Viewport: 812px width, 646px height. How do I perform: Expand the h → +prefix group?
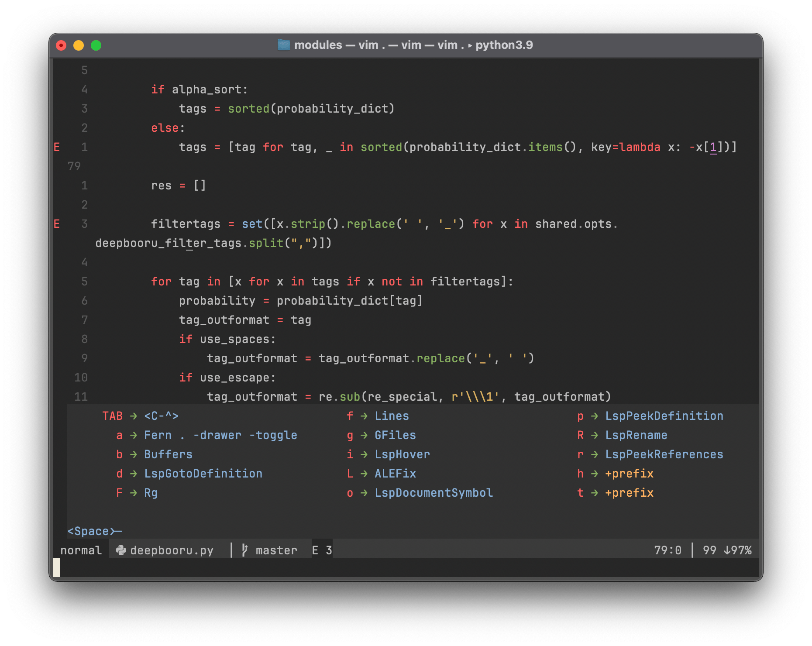tap(616, 474)
